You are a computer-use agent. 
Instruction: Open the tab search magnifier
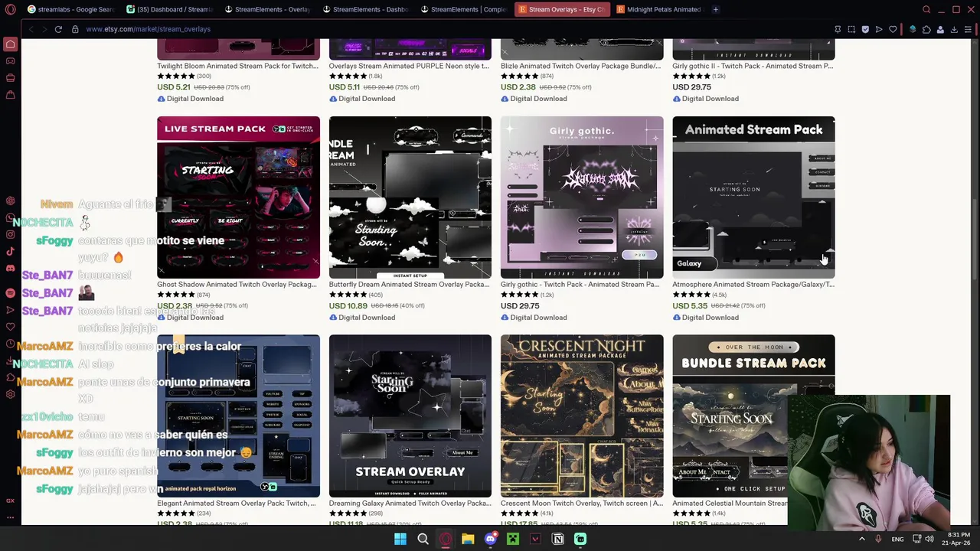coord(926,9)
